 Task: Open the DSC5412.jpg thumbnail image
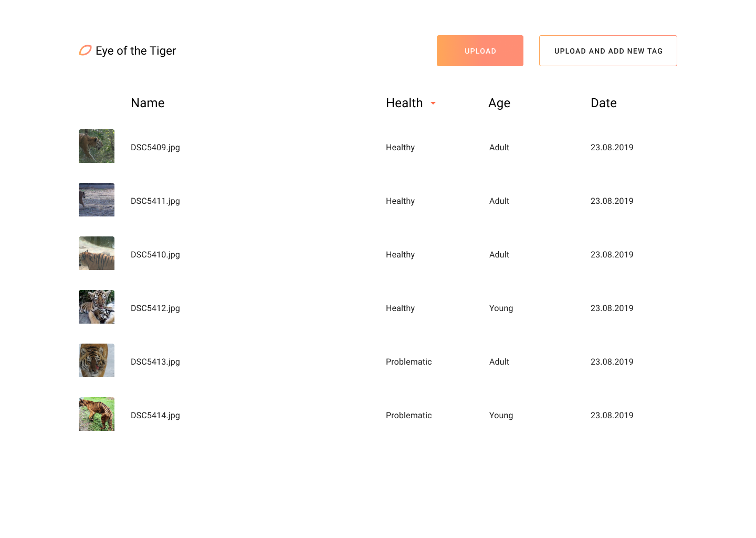pyautogui.click(x=96, y=307)
